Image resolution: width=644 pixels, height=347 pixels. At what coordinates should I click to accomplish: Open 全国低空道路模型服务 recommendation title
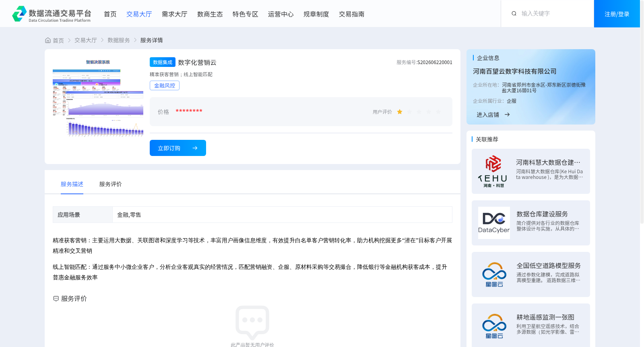pyautogui.click(x=549, y=266)
